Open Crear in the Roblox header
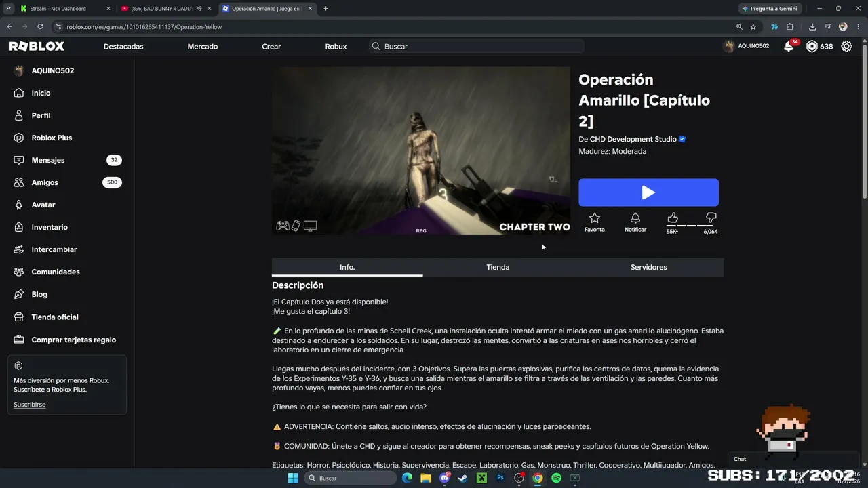Screen dimensions: 868x488 [x=271, y=47]
